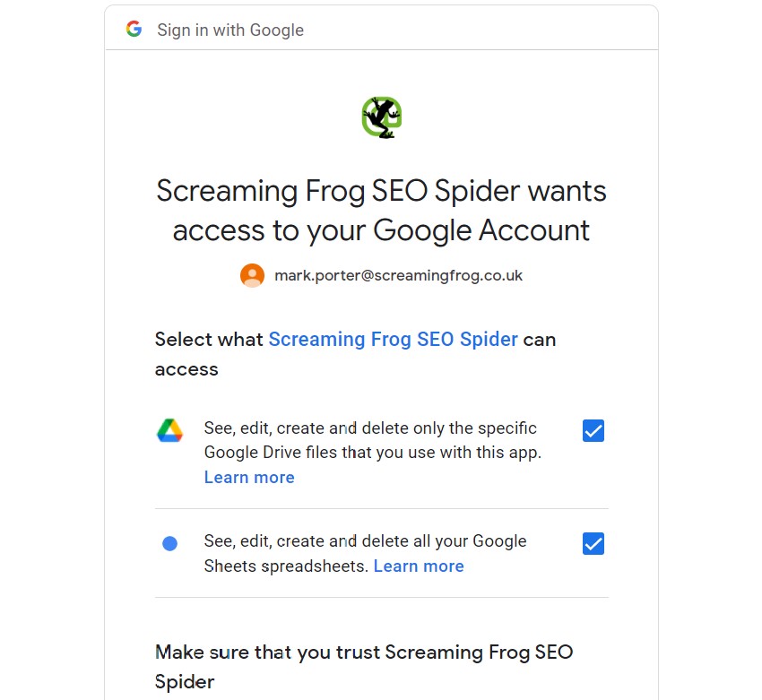Select the orange account avatar icon

click(x=252, y=275)
